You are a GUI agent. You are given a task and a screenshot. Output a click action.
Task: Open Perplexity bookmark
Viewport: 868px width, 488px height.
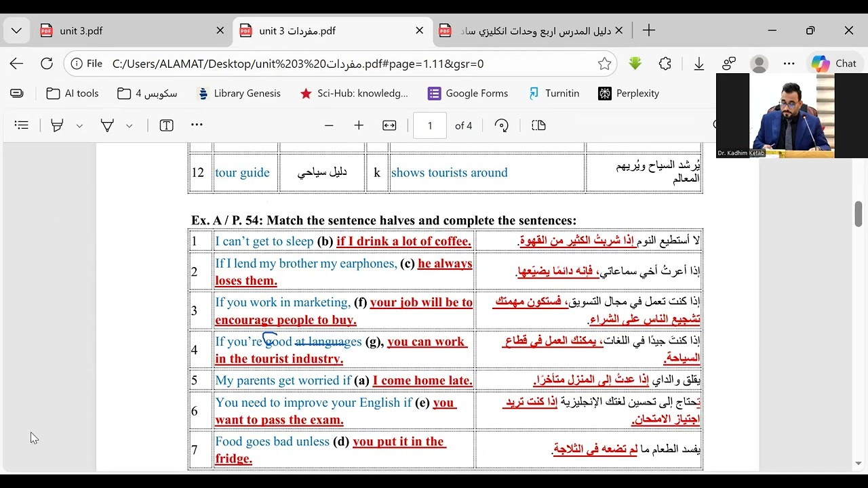coord(629,94)
